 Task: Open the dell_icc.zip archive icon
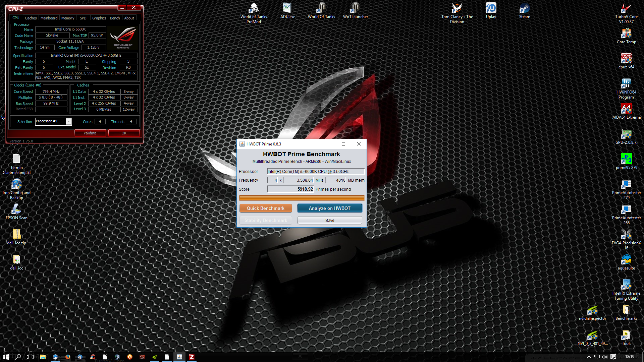(x=16, y=237)
